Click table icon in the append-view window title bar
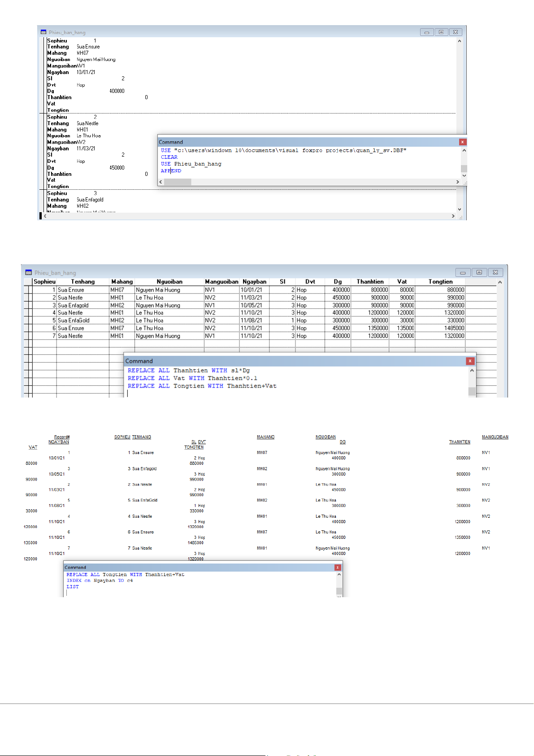The image size is (534, 756). [43, 32]
